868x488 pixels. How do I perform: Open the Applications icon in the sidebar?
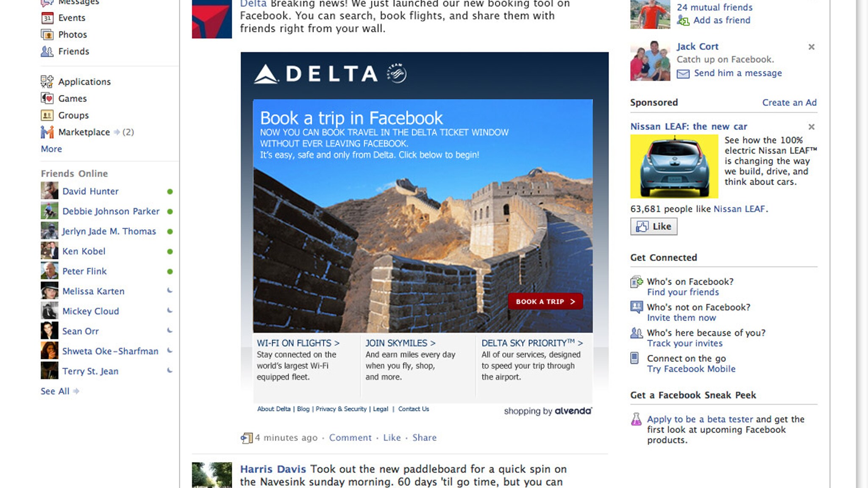pyautogui.click(x=47, y=81)
